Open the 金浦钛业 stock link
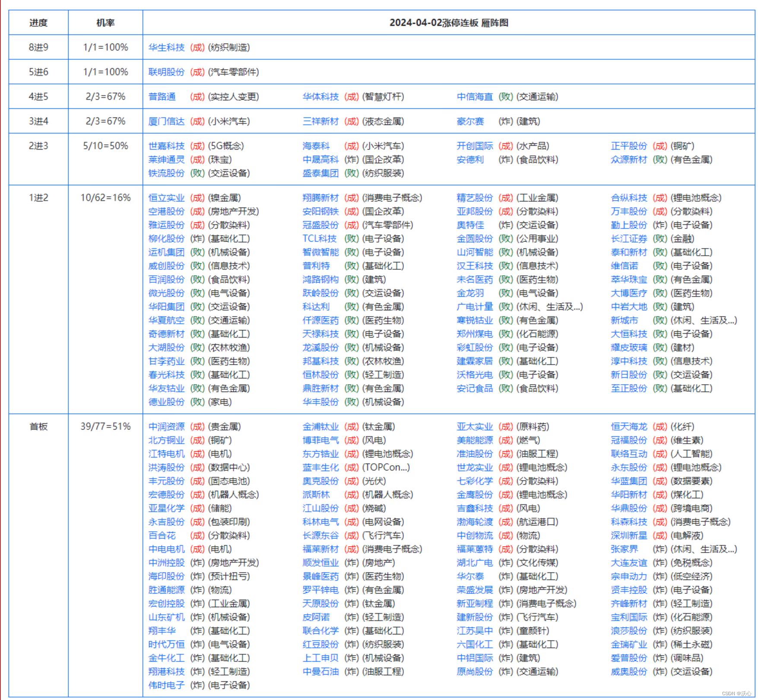 pos(320,426)
